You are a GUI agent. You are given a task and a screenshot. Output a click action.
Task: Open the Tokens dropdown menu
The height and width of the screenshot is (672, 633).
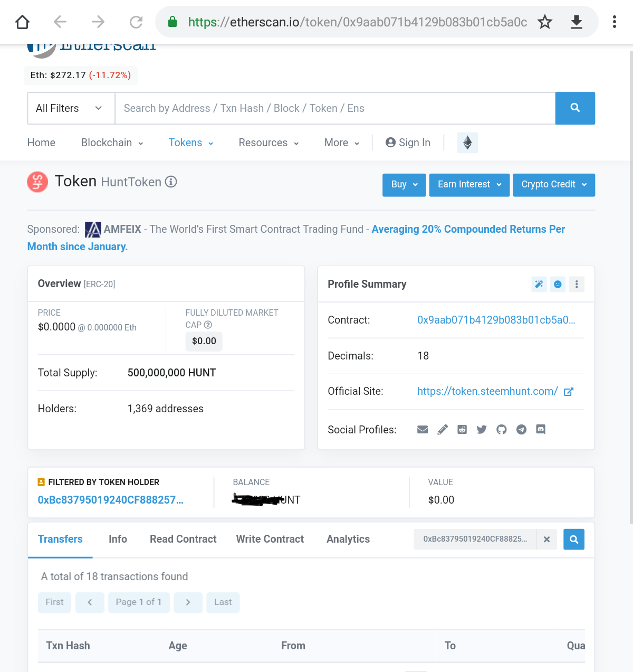click(191, 143)
